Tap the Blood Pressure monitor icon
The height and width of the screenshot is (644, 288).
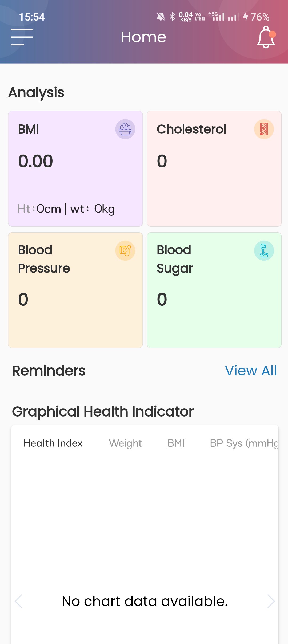click(125, 250)
